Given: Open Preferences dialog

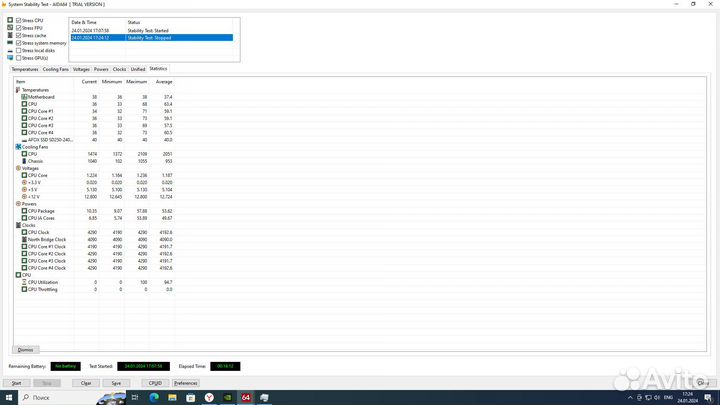Looking at the screenshot, I should pos(185,383).
